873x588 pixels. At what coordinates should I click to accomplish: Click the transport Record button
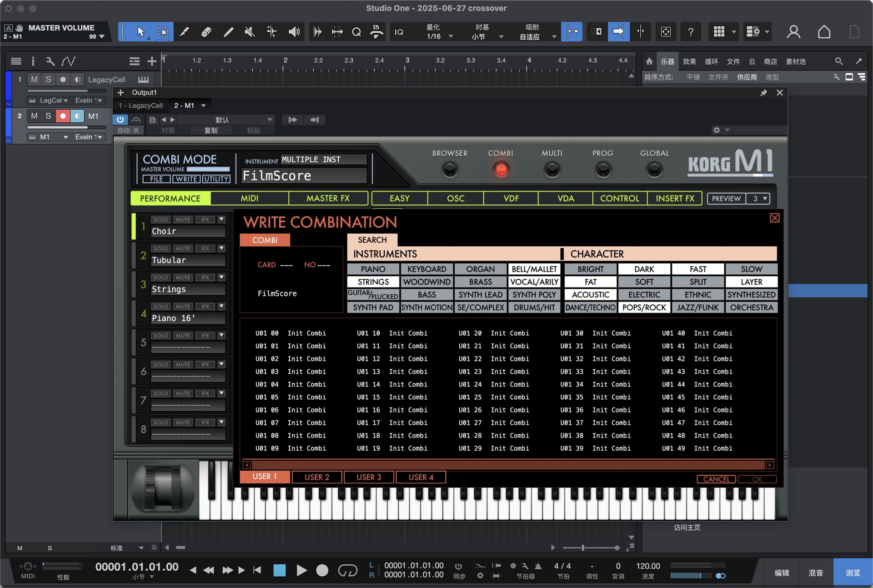pyautogui.click(x=322, y=570)
